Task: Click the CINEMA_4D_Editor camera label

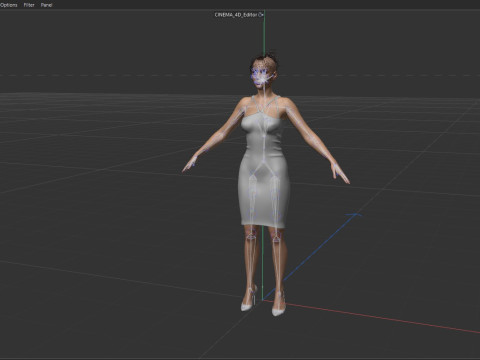Action: (x=236, y=15)
